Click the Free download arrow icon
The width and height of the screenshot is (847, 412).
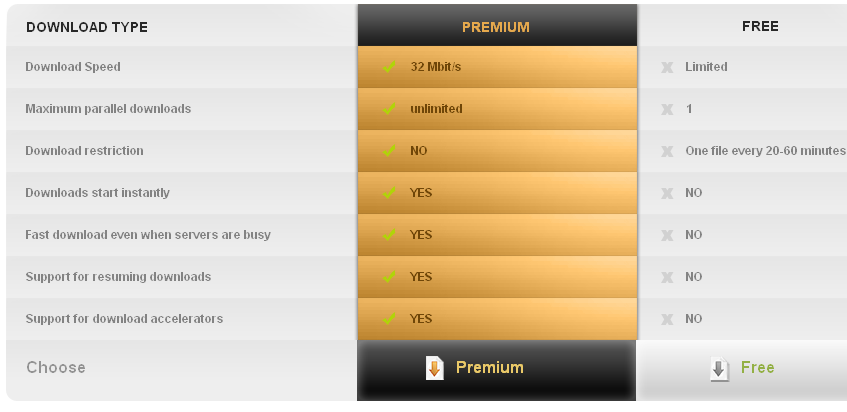720,369
